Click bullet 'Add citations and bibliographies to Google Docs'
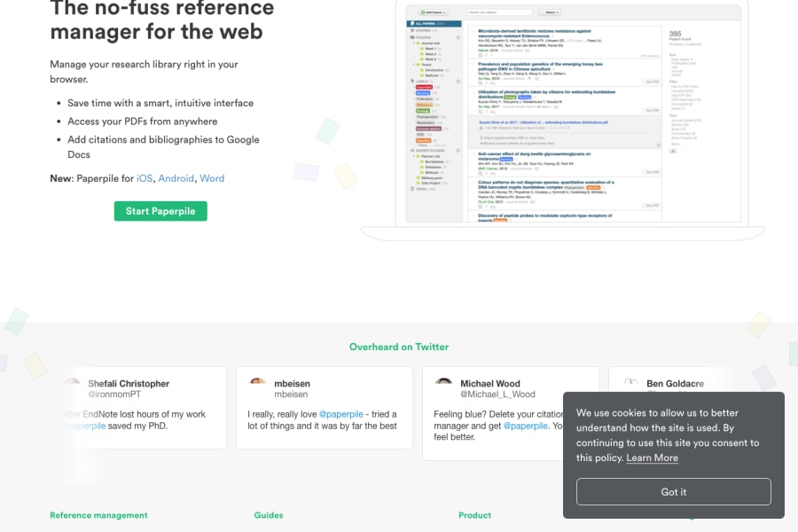This screenshot has height=532, width=798. (x=163, y=146)
